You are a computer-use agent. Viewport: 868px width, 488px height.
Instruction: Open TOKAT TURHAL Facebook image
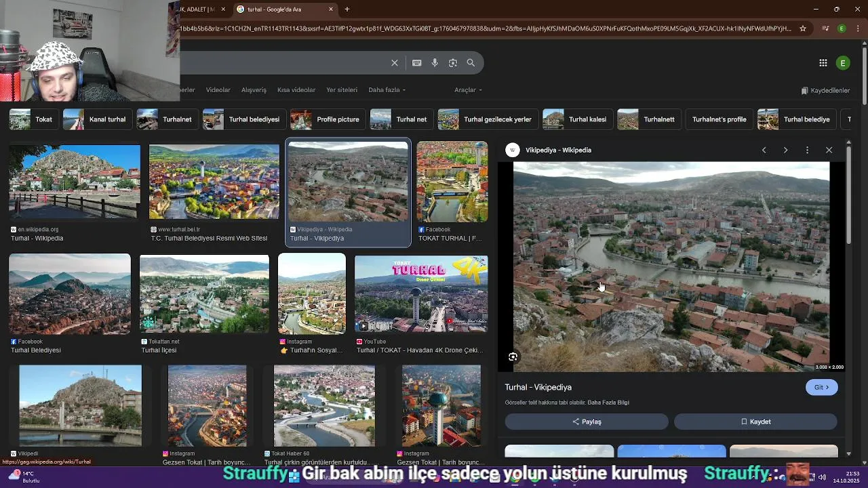pyautogui.click(x=452, y=182)
